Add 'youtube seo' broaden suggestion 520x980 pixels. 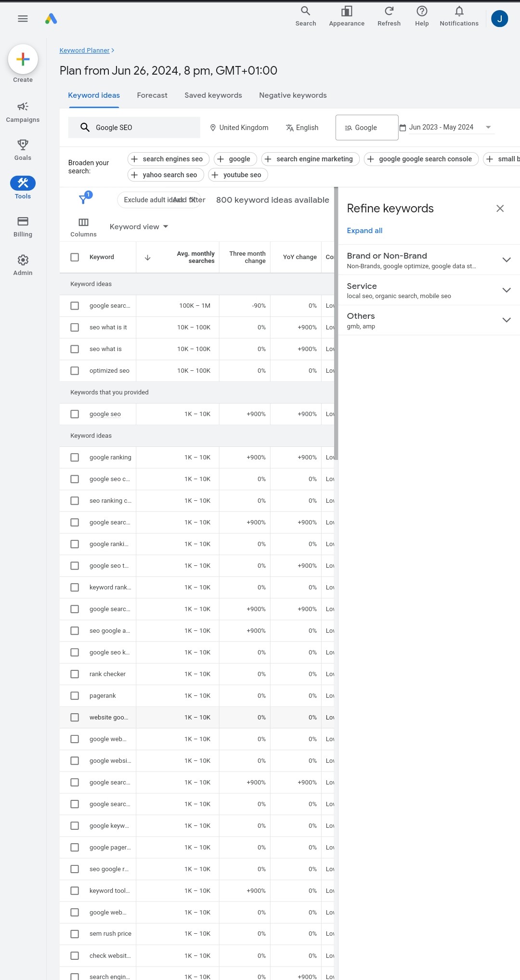click(238, 175)
